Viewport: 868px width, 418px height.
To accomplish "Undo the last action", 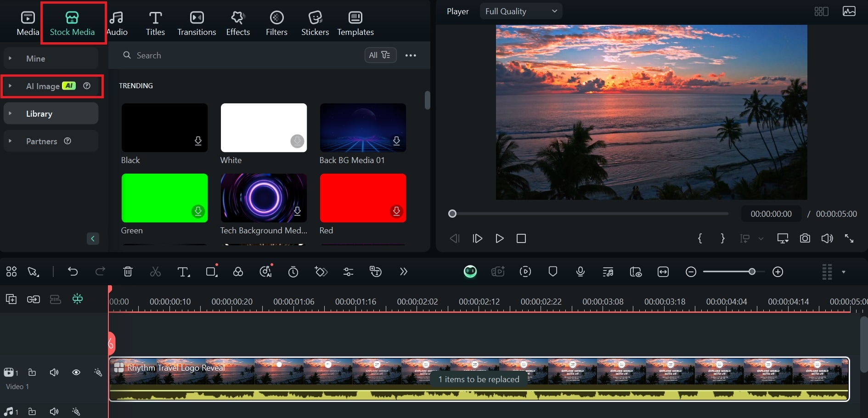I will pos(73,271).
